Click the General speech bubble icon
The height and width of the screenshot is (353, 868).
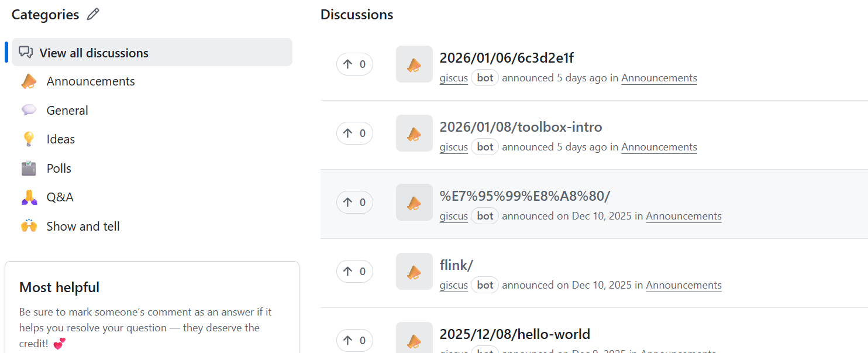tap(29, 110)
